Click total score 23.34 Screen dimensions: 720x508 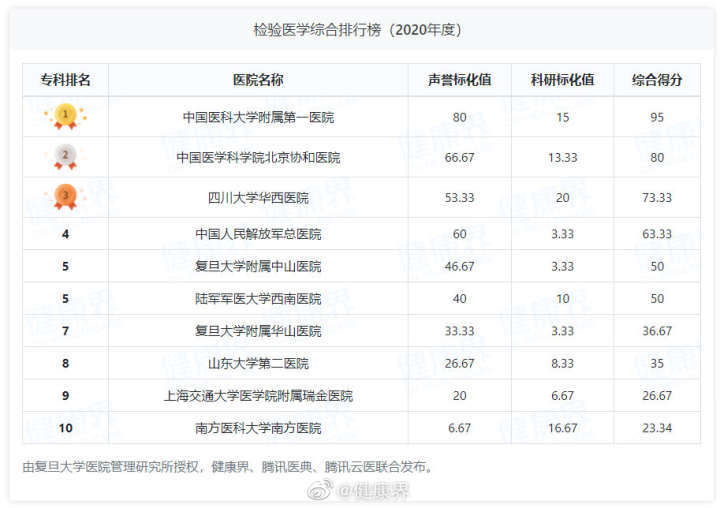click(x=657, y=428)
